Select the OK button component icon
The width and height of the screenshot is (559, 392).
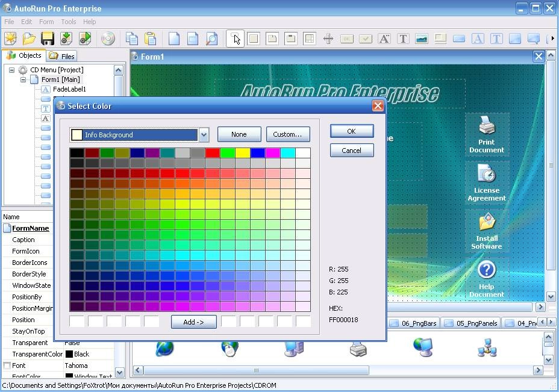coord(347,39)
